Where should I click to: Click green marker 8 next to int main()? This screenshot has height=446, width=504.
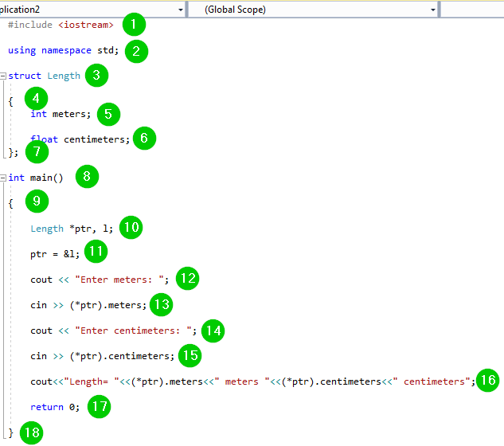[87, 177]
